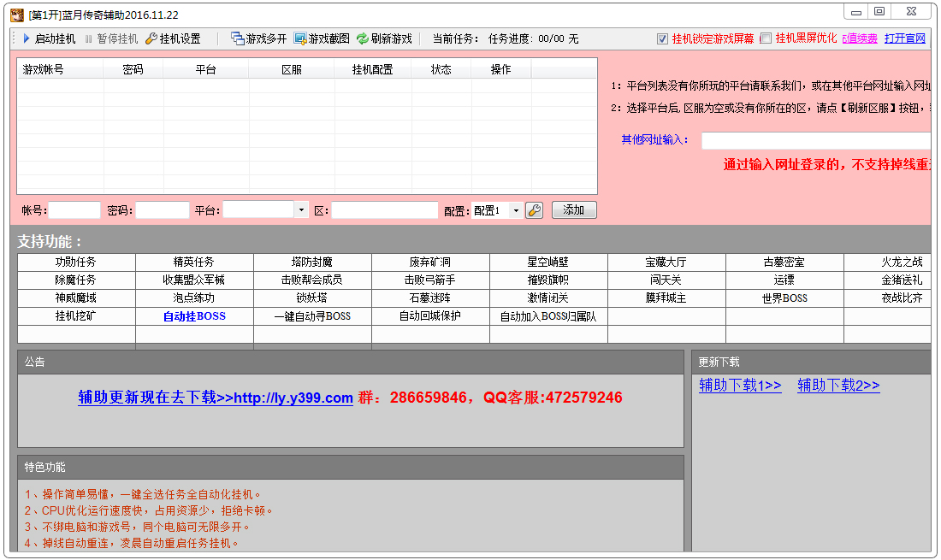
Task: Select the 一键自动寻BOSS cell
Action: (312, 316)
